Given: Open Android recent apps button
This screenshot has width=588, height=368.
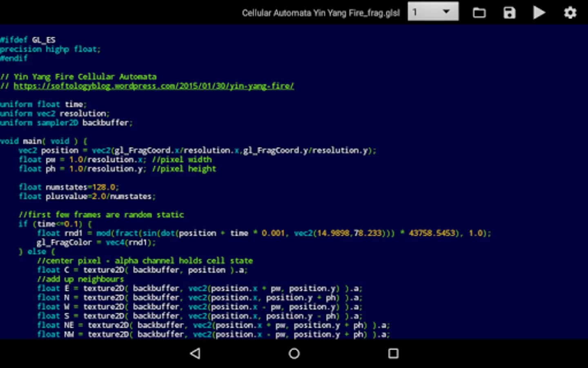Looking at the screenshot, I should 393,353.
